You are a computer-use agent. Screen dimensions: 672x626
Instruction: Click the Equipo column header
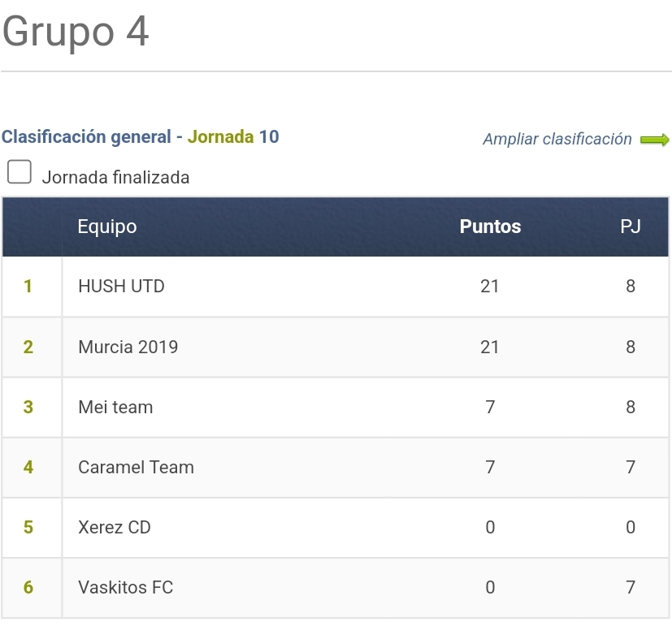tap(107, 226)
